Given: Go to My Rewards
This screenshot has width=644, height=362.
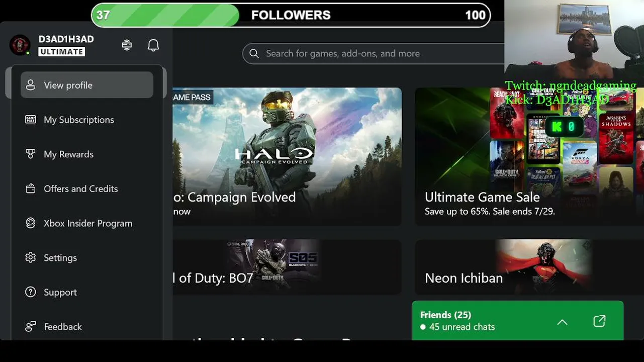Looking at the screenshot, I should [x=87, y=154].
